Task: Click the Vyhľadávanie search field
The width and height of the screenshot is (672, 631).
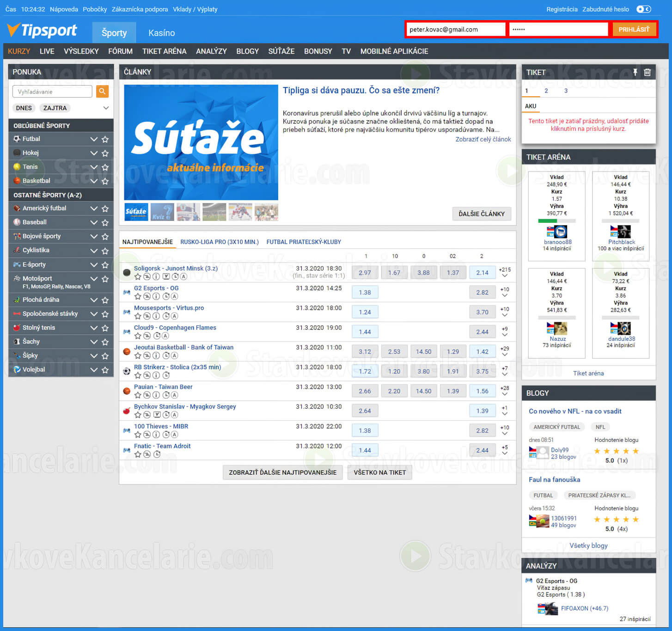Action: pos(52,92)
